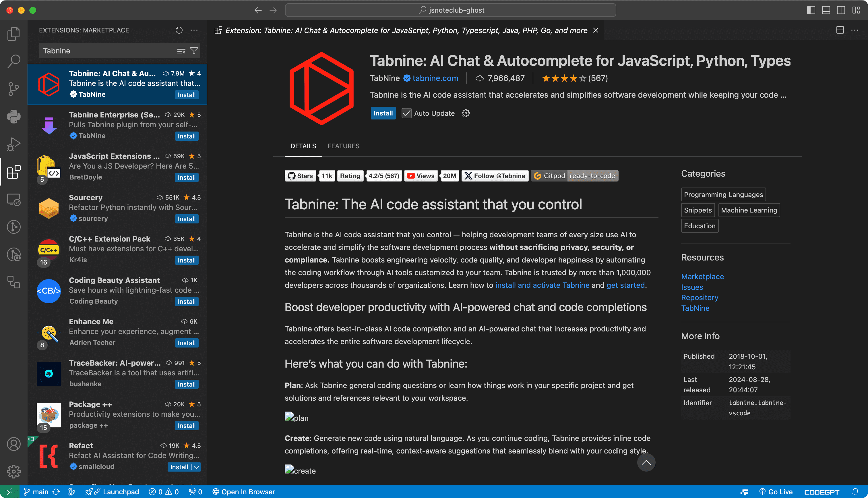Open the Accounts icon in the activity bar

[x=14, y=444]
